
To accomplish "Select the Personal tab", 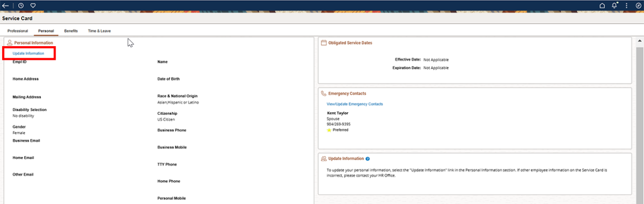I will pos(46,31).
